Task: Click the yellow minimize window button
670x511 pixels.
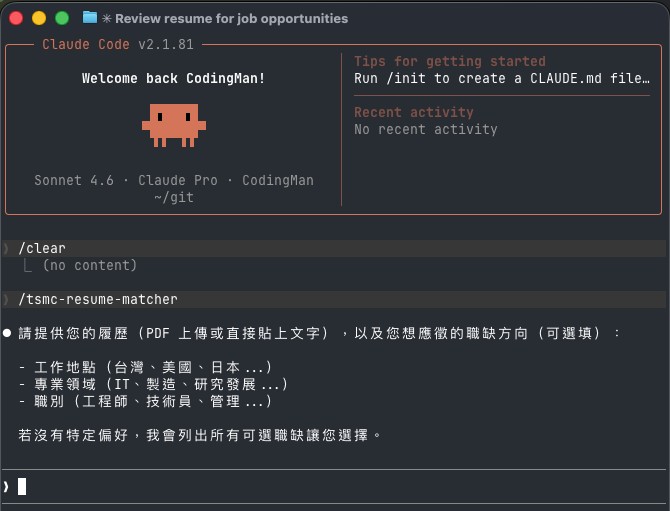Action: click(x=39, y=18)
